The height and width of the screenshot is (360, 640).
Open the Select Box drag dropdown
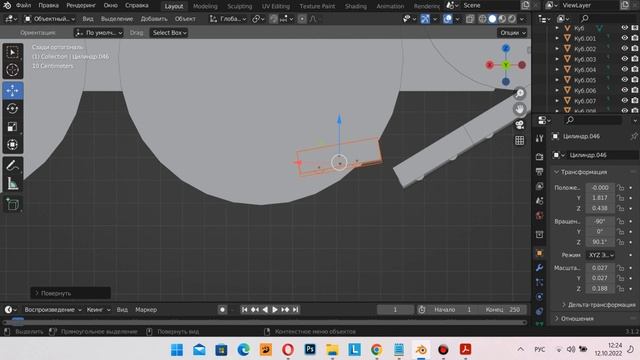(169, 33)
